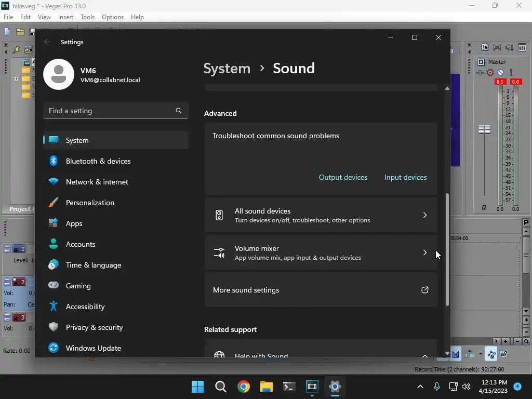Open the Accessibility settings page

coord(116,307)
